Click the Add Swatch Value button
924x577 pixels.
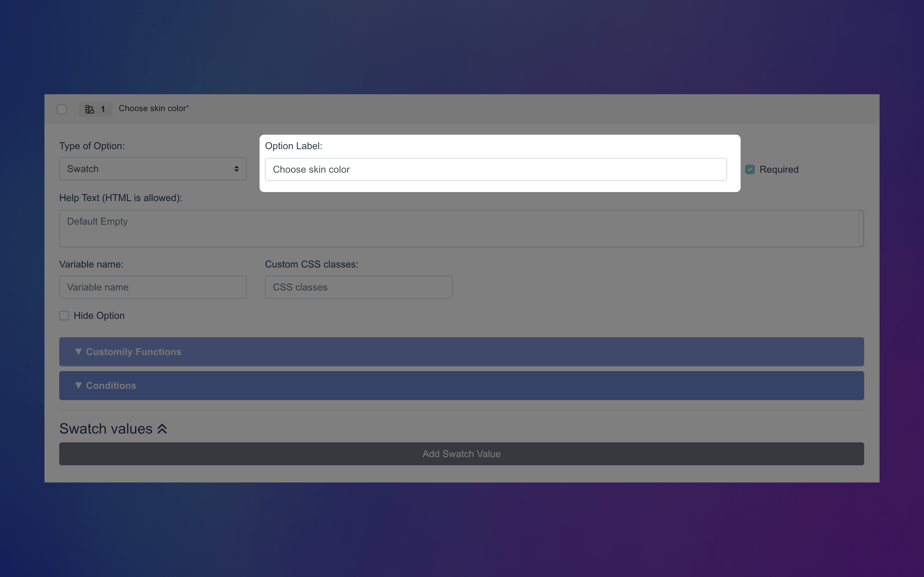tap(461, 454)
